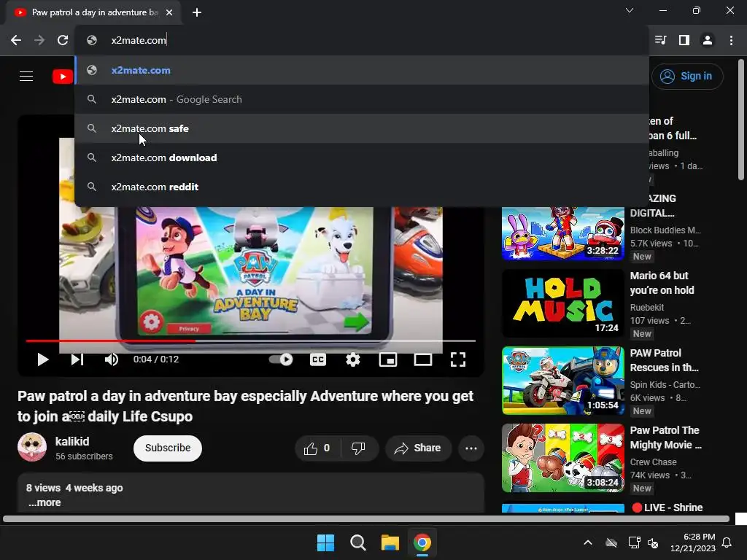This screenshot has width=747, height=560.
Task: Close the Paw patrol YouTube tab
Action: click(x=169, y=12)
